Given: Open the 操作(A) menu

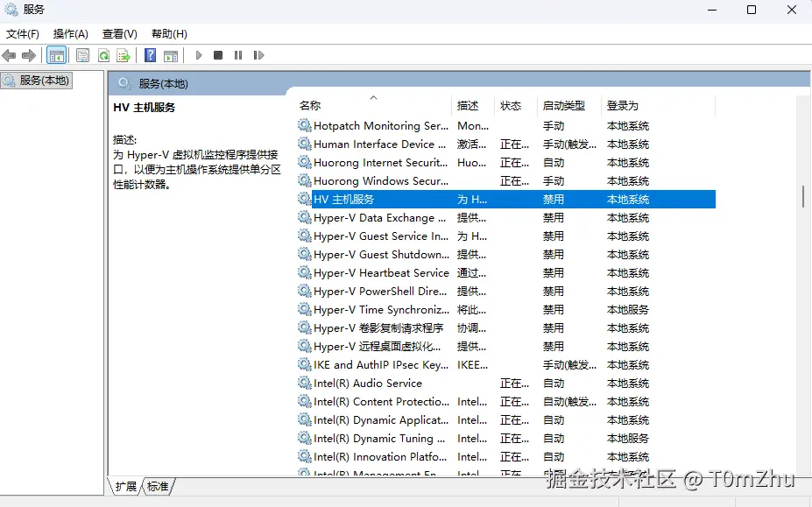Looking at the screenshot, I should [x=70, y=34].
